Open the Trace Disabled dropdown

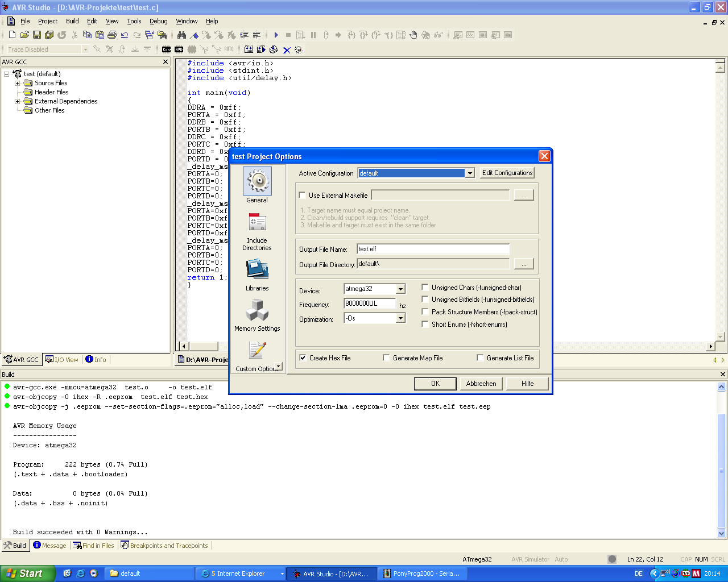pos(85,49)
